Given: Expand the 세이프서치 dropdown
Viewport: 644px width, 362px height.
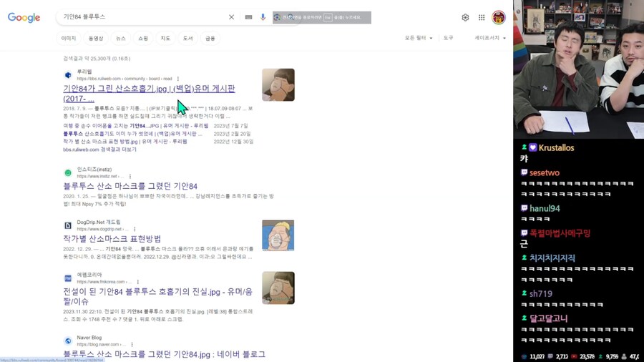Looking at the screenshot, I should (490, 38).
